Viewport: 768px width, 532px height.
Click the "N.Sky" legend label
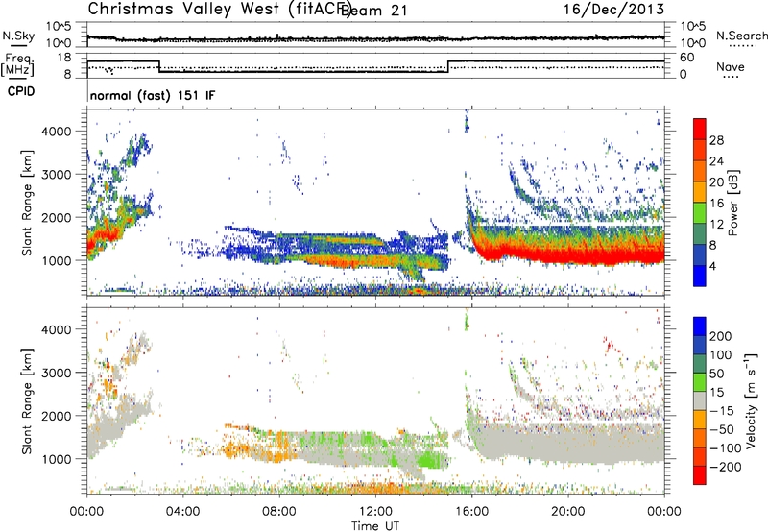[x=18, y=36]
